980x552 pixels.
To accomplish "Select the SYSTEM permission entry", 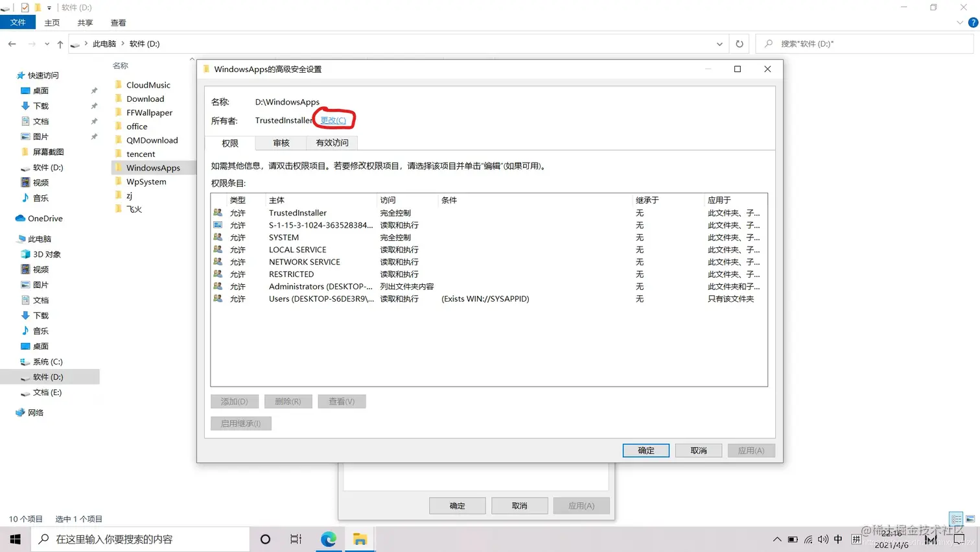I will pyautogui.click(x=489, y=237).
